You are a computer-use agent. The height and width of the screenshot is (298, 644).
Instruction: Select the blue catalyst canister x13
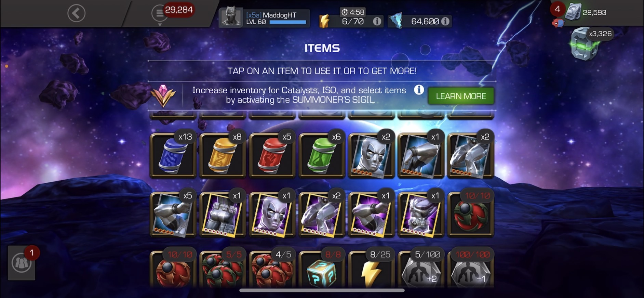[173, 155]
